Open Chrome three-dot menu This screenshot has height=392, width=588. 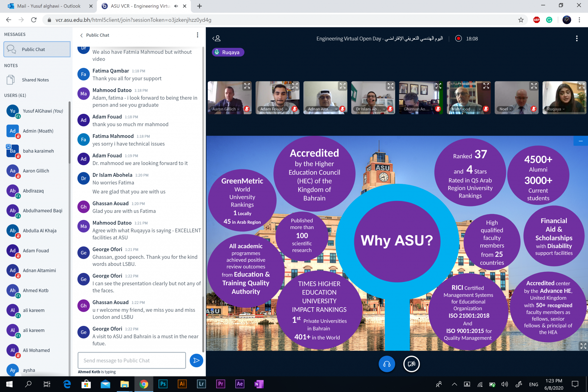pos(579,20)
